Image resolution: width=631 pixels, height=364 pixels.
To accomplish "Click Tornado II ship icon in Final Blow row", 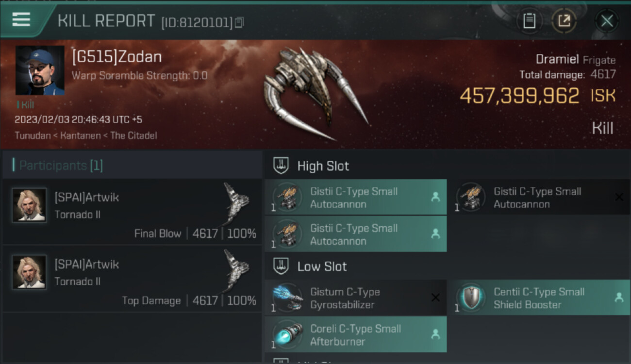I will pyautogui.click(x=236, y=202).
